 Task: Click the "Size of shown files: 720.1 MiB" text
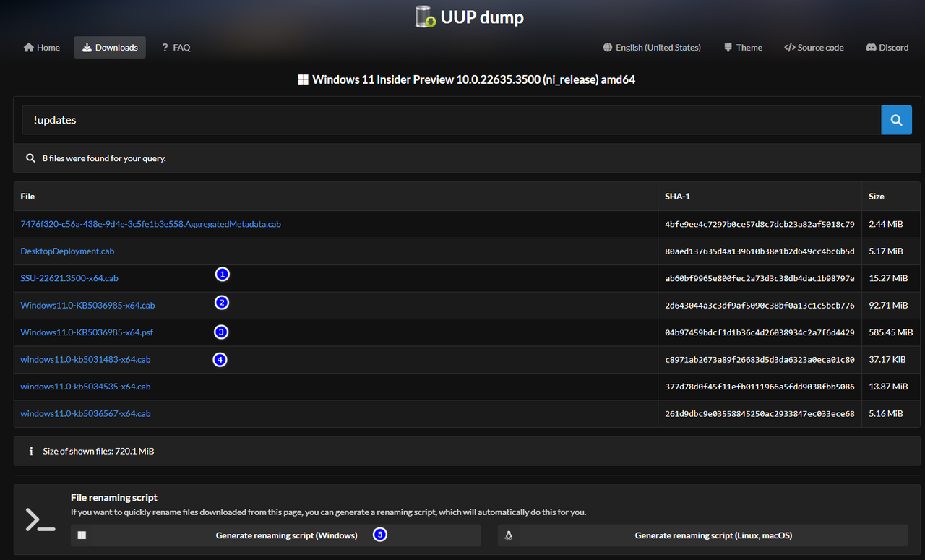tap(98, 451)
